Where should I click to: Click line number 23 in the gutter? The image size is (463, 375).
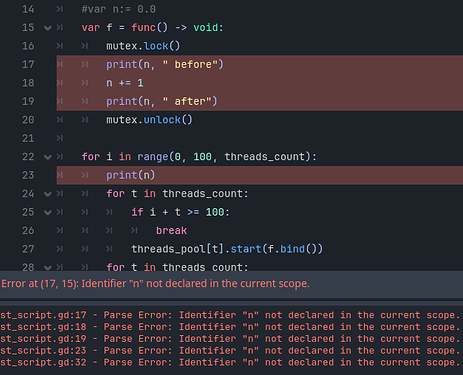28,175
